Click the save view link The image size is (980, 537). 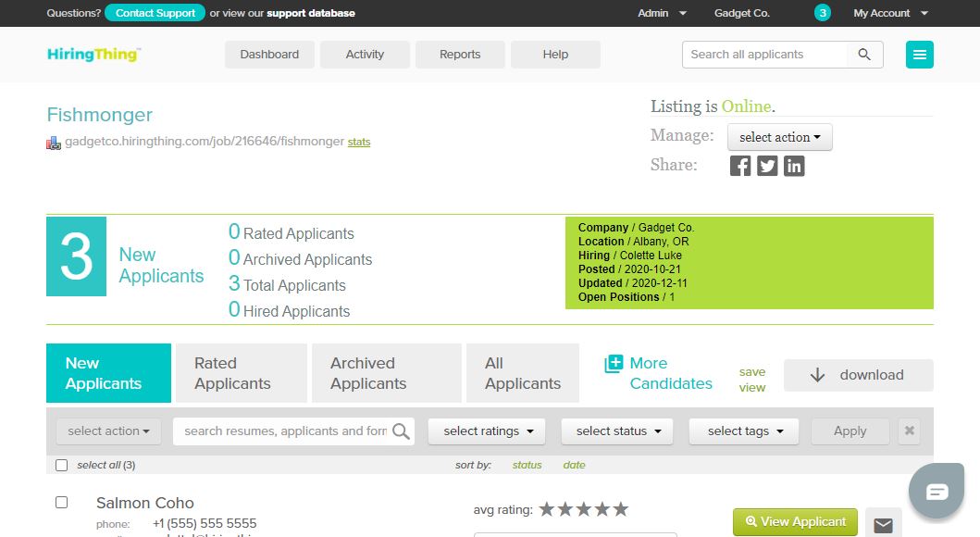tap(751, 380)
